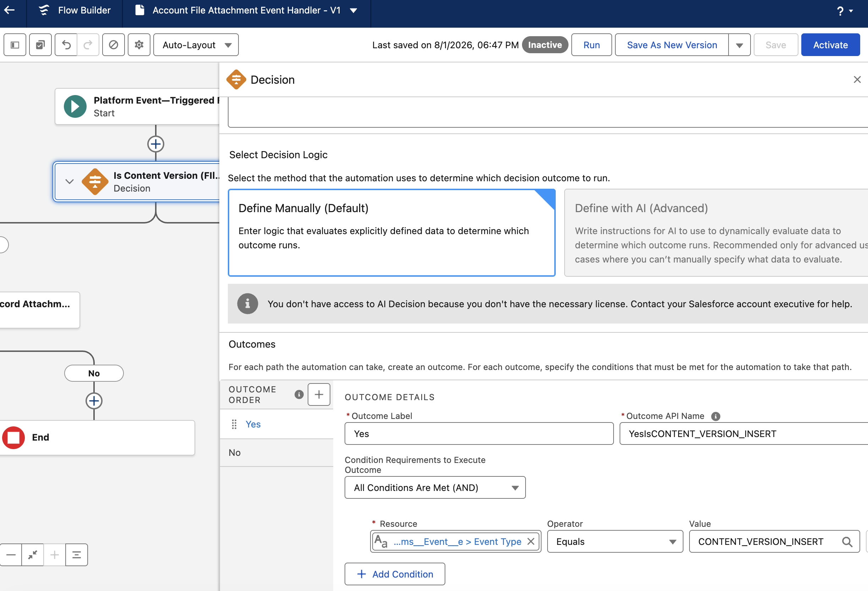Open flow settings gear icon
This screenshot has height=591, width=868.
139,45
